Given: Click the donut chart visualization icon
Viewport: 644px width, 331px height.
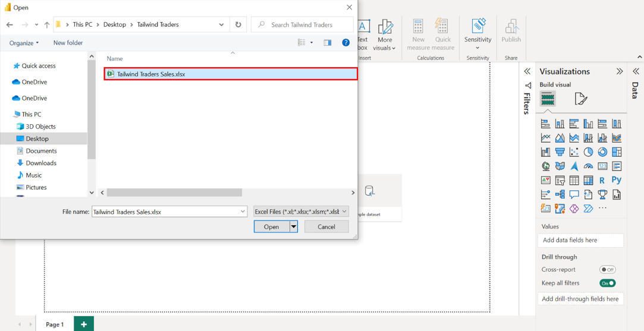Looking at the screenshot, I should [x=602, y=152].
